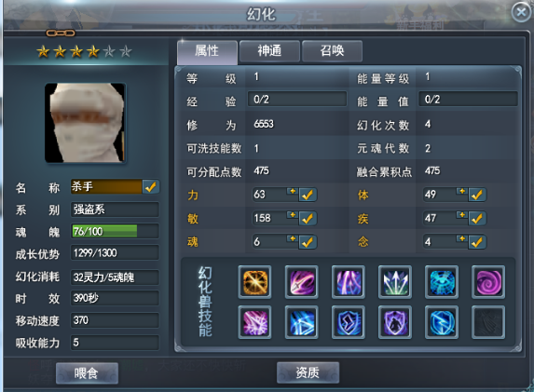Switch to the 神通 tab

click(269, 51)
